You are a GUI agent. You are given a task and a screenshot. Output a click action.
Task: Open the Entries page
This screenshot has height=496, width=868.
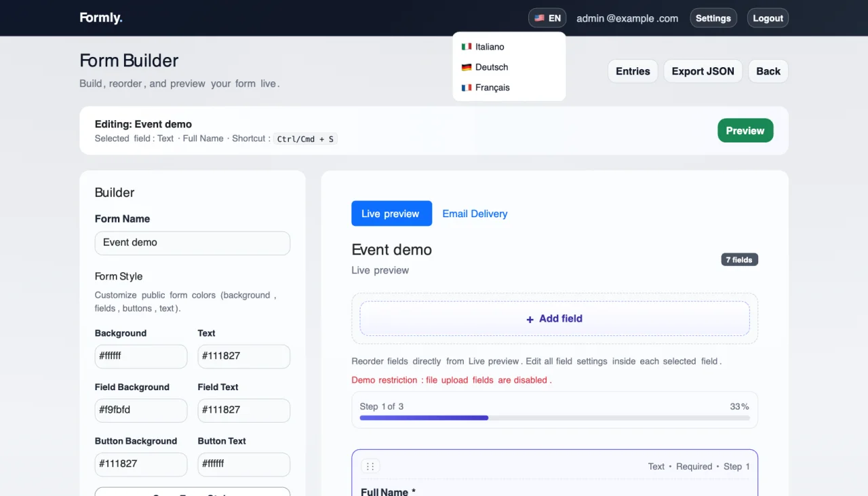(x=633, y=71)
